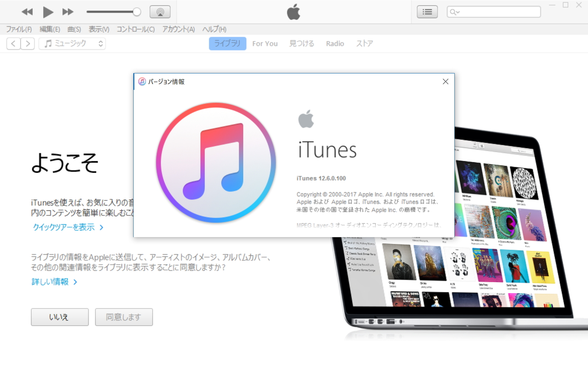Open the Up Next list icon
This screenshot has height=388, width=588.
(427, 12)
